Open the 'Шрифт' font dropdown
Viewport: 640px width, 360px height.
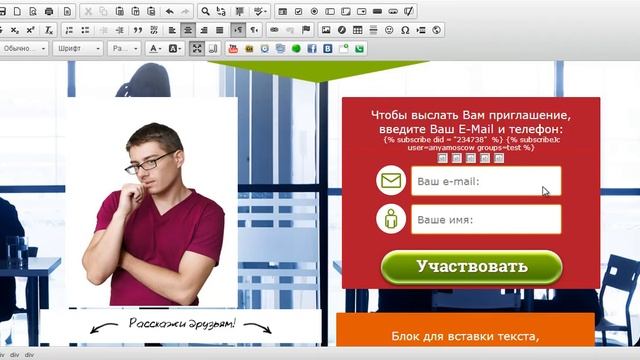(x=78, y=49)
